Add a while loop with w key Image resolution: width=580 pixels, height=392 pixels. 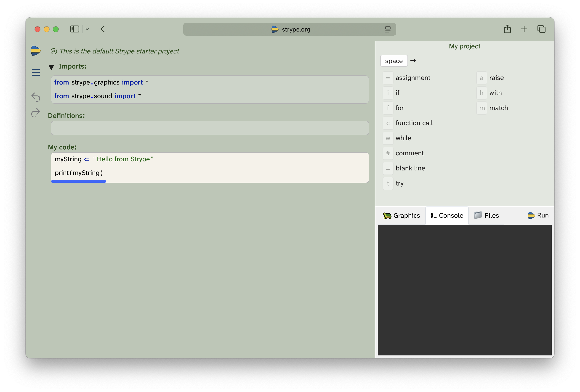pyautogui.click(x=388, y=138)
